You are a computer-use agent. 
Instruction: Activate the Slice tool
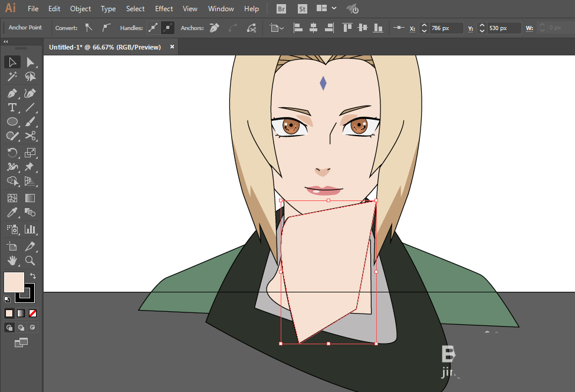click(30, 246)
